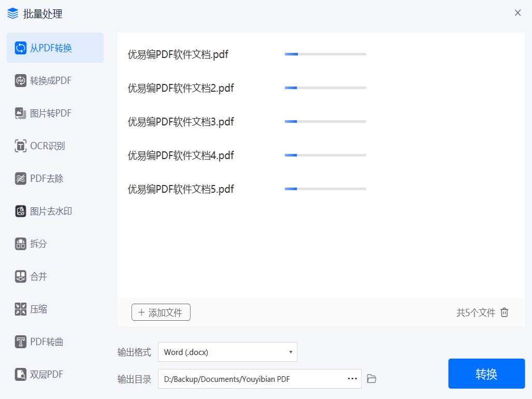This screenshot has width=532, height=399.
Task: Click the 双层PDF sidebar icon
Action: point(21,375)
